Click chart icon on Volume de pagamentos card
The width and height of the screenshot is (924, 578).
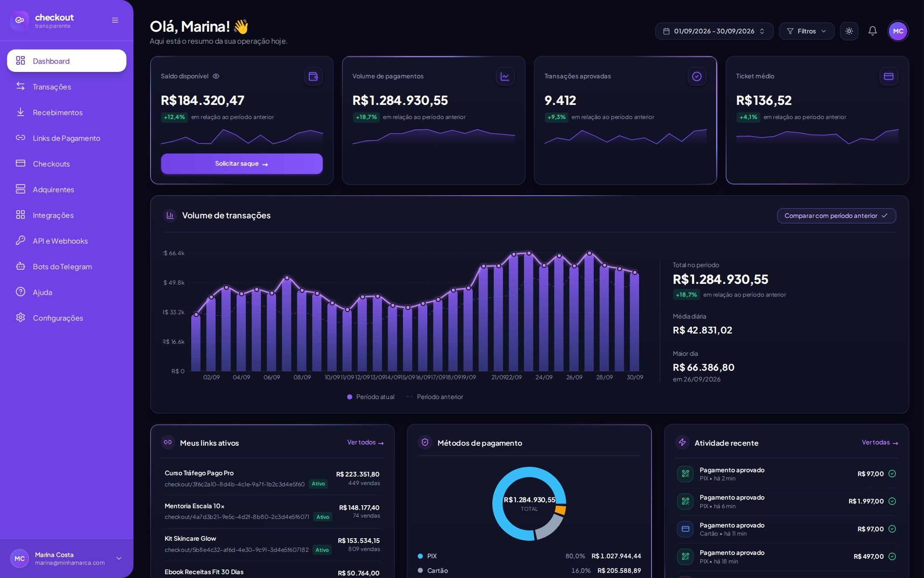[505, 76]
